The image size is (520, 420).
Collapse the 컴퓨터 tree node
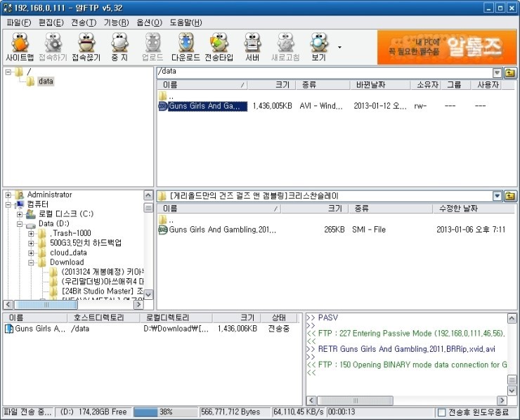8,204
